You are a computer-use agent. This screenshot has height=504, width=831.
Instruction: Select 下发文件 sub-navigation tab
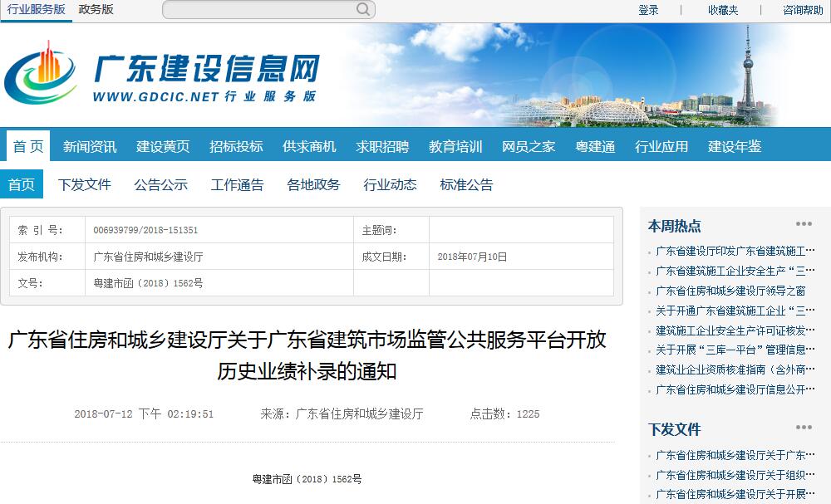(x=85, y=185)
